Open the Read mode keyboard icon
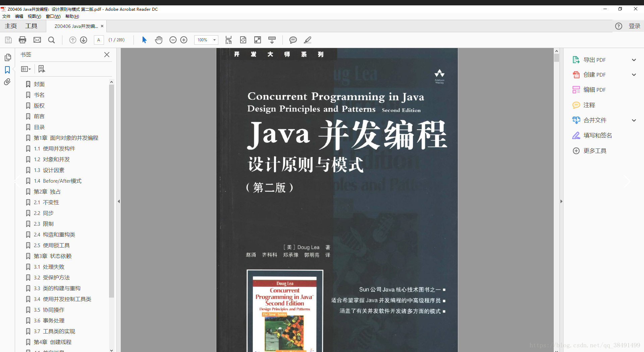644x352 pixels. point(272,40)
